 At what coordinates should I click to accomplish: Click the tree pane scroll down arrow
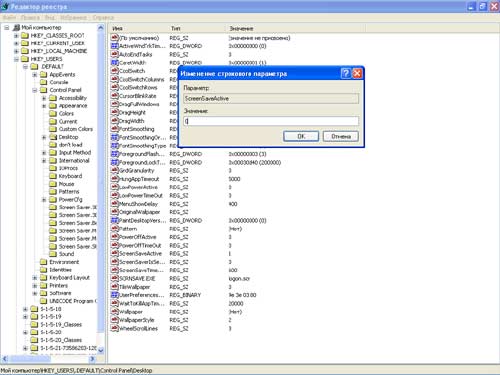(x=101, y=350)
